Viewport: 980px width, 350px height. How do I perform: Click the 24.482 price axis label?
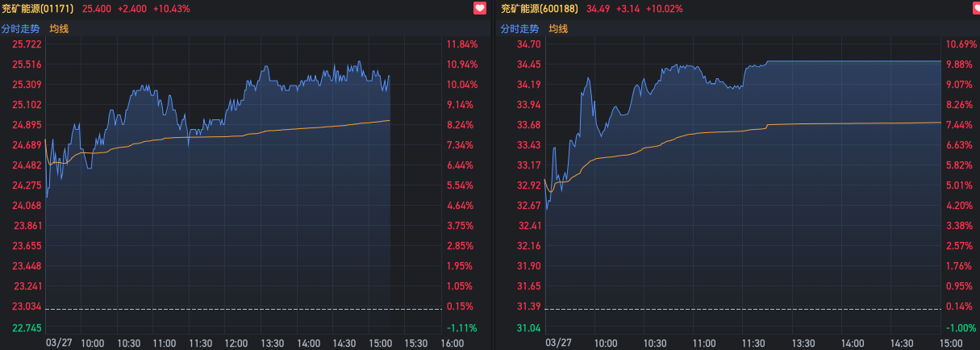click(x=27, y=165)
